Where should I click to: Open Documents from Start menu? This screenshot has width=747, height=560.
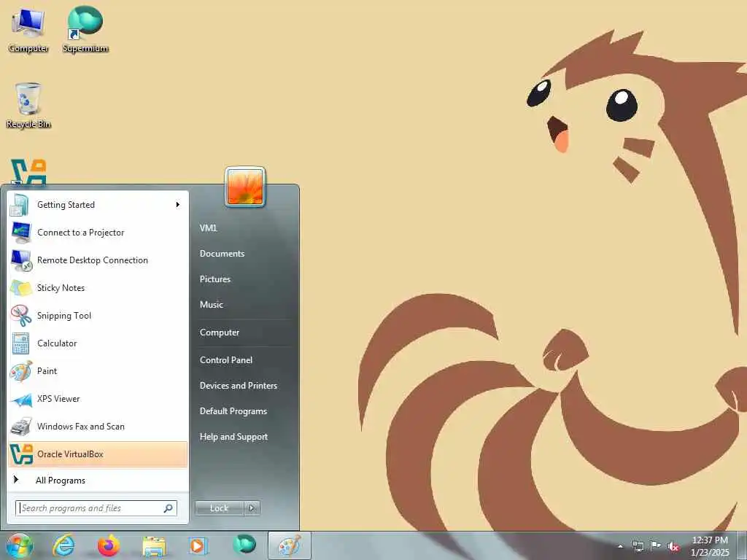point(222,254)
